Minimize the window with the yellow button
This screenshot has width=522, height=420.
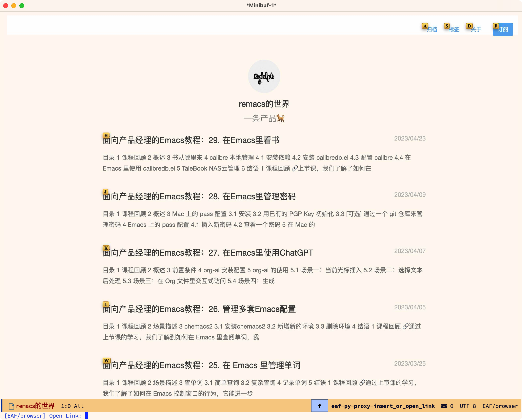click(x=14, y=6)
